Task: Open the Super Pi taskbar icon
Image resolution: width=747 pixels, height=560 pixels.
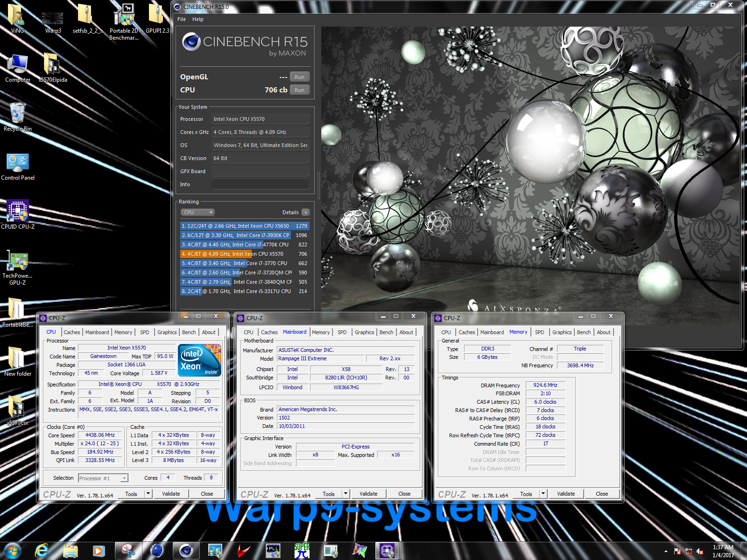Action: pyautogui.click(x=302, y=551)
